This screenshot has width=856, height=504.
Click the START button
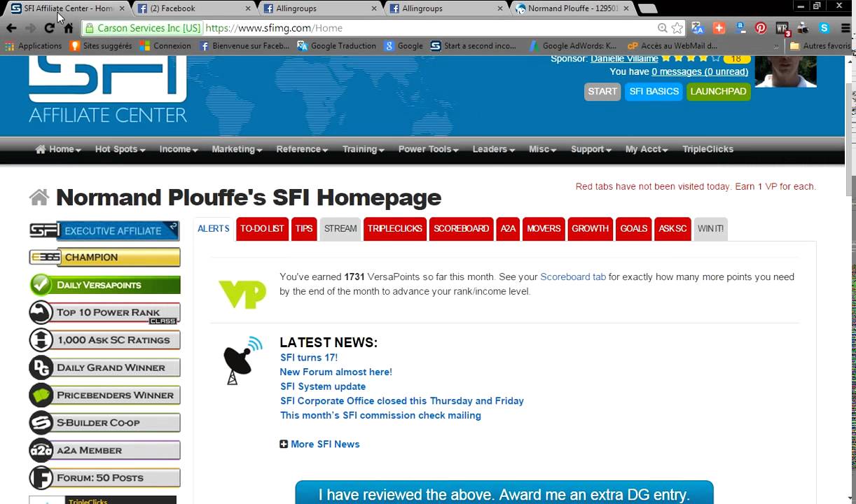coord(602,92)
